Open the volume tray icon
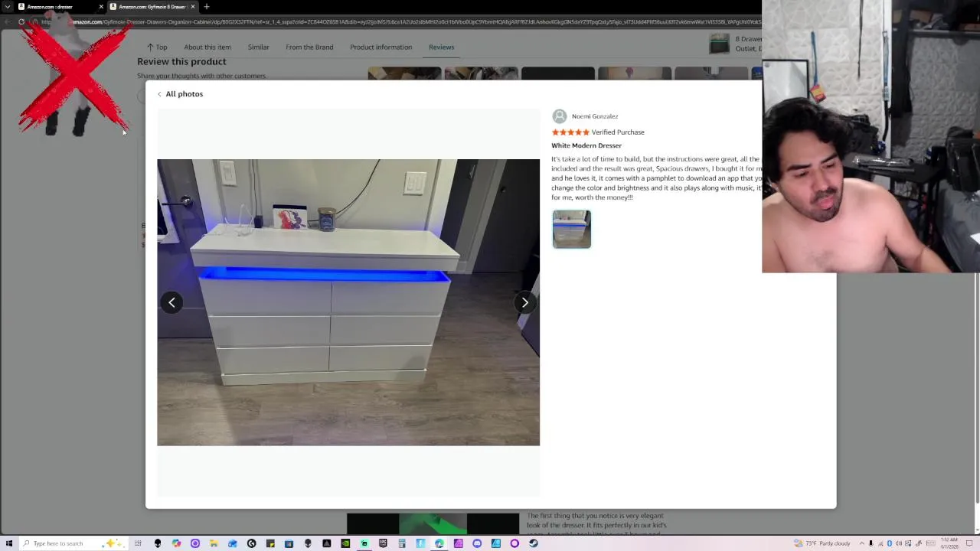The image size is (980, 551). pos(899,543)
